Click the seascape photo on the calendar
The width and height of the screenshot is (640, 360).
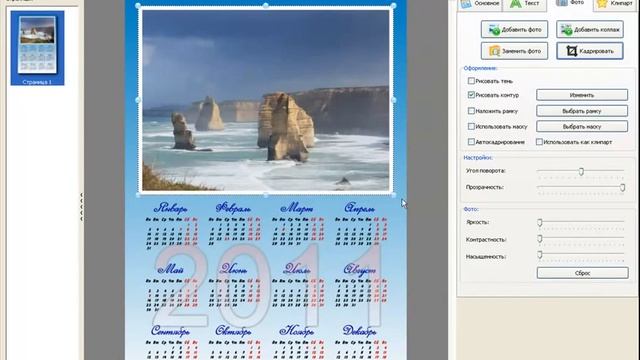[265, 100]
